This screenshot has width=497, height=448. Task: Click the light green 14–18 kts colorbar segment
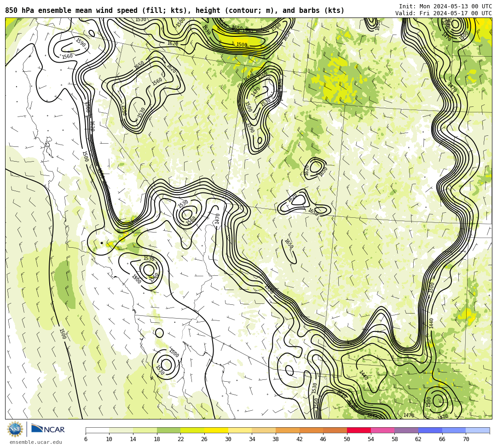[x=145, y=430]
